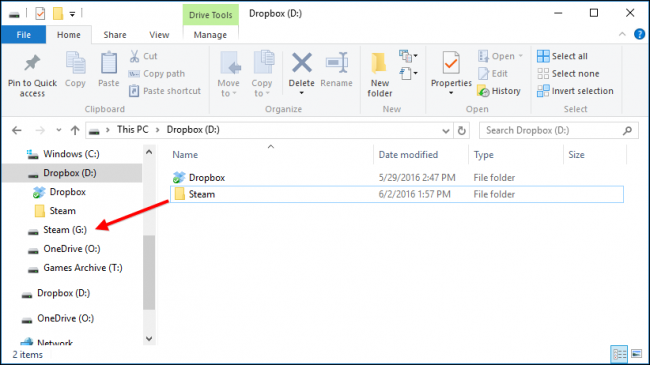The image size is (650, 365).
Task: Click Pin to Quick access icon
Action: pyautogui.click(x=32, y=63)
